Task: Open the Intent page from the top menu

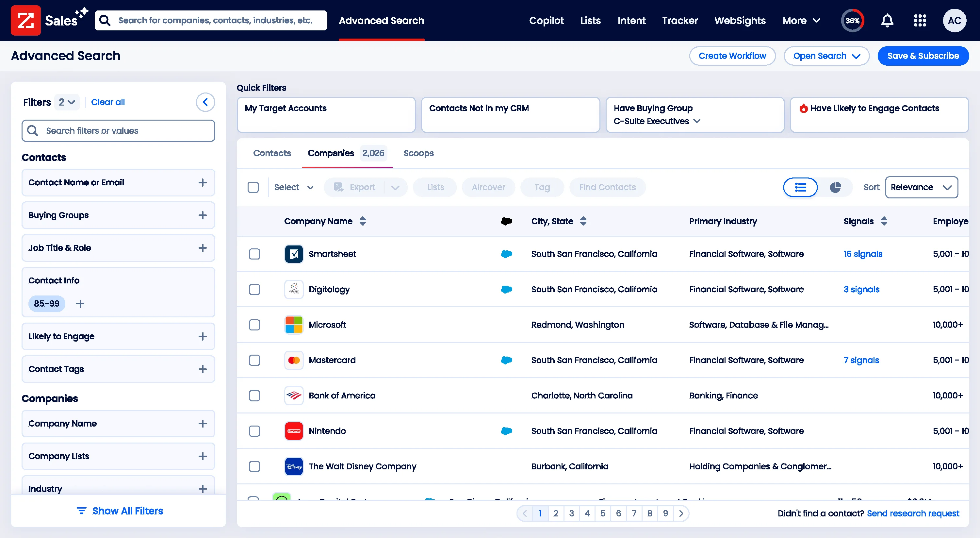Action: point(631,21)
